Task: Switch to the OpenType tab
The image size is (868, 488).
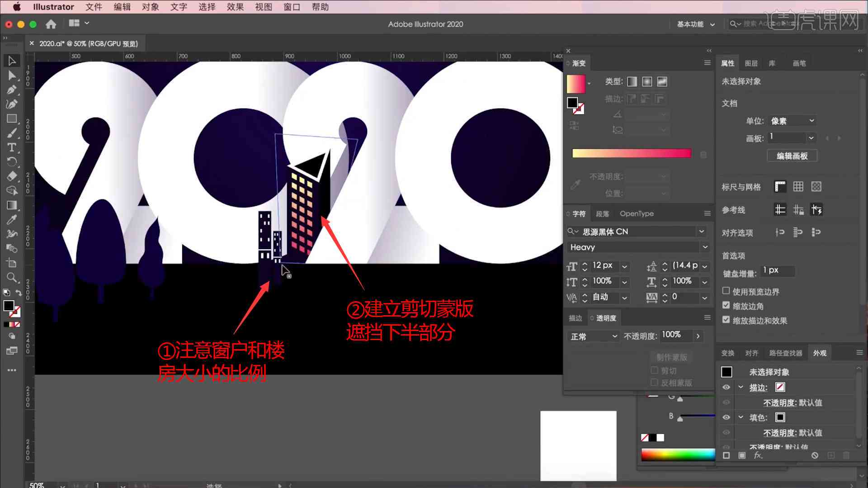Action: tap(637, 213)
